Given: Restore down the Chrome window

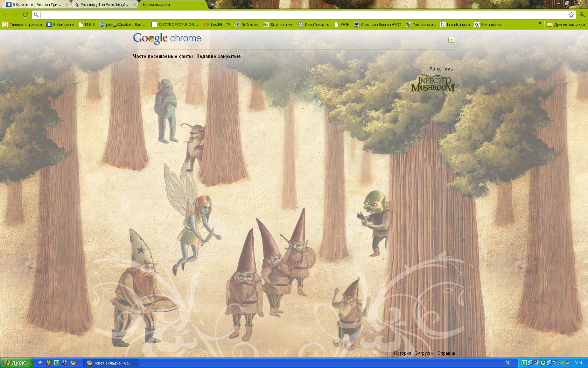Looking at the screenshot, I should [x=567, y=3].
